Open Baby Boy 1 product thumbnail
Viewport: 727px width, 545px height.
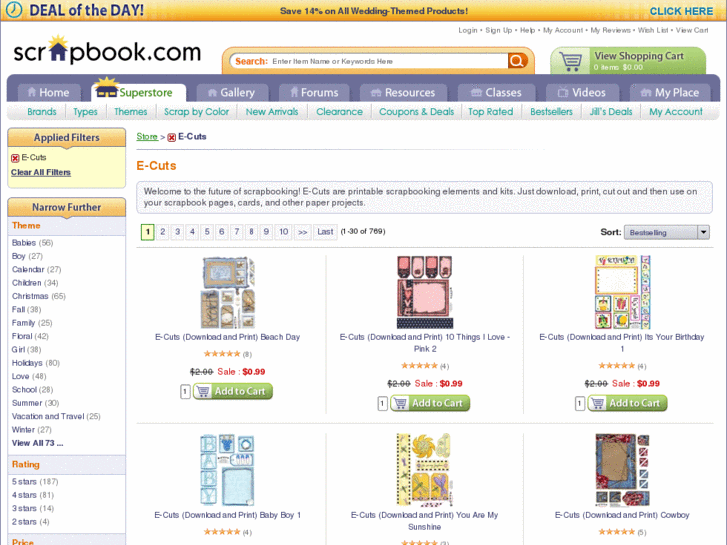point(227,469)
